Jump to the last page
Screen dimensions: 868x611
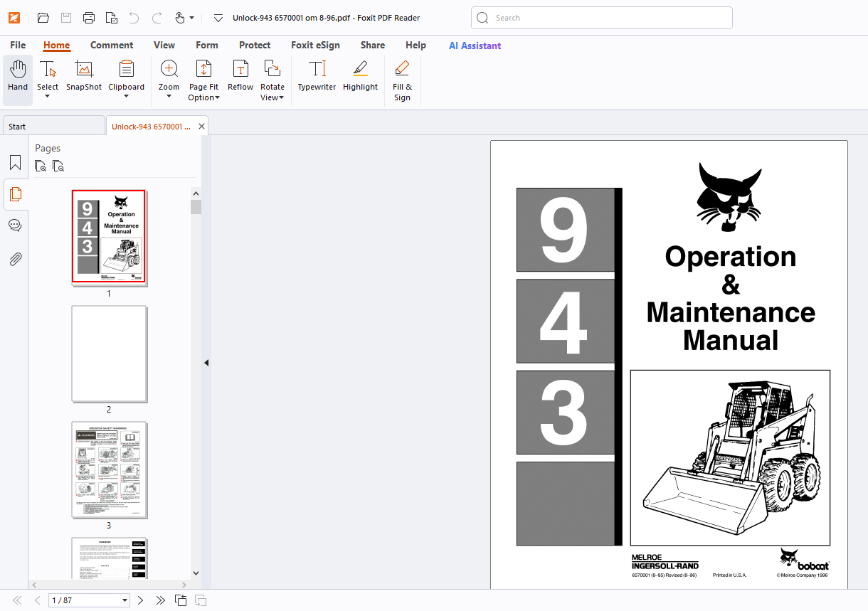(160, 600)
